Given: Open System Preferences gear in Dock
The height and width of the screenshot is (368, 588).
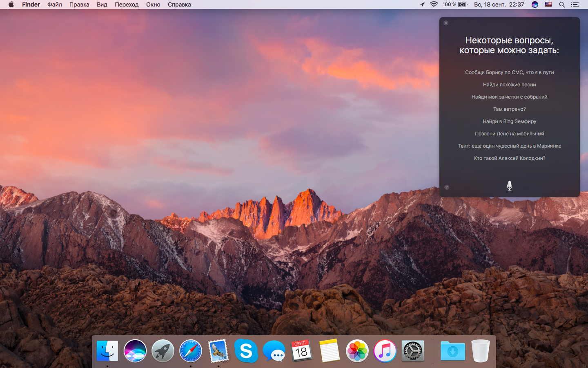Looking at the screenshot, I should coord(413,351).
